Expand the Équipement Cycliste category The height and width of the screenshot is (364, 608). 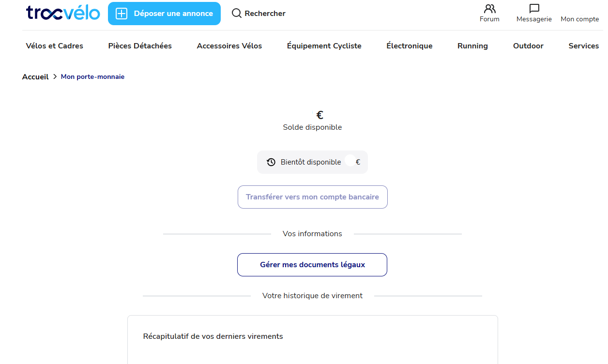click(324, 46)
